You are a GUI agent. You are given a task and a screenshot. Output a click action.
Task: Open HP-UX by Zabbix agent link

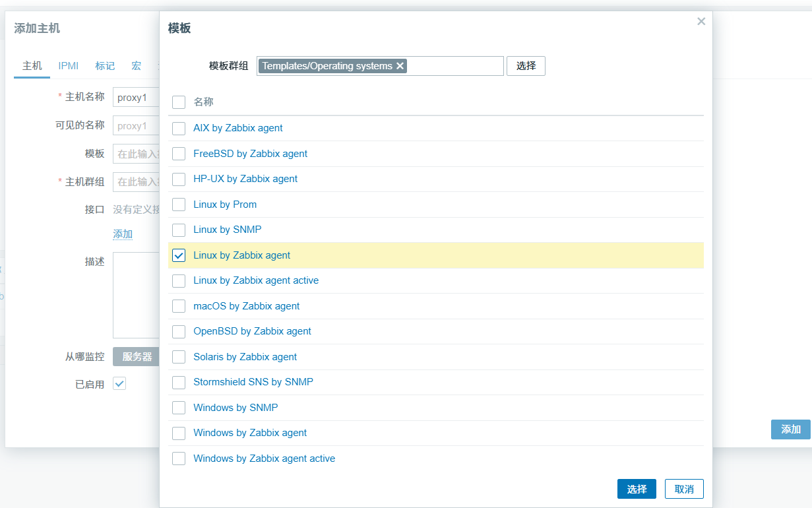click(245, 179)
